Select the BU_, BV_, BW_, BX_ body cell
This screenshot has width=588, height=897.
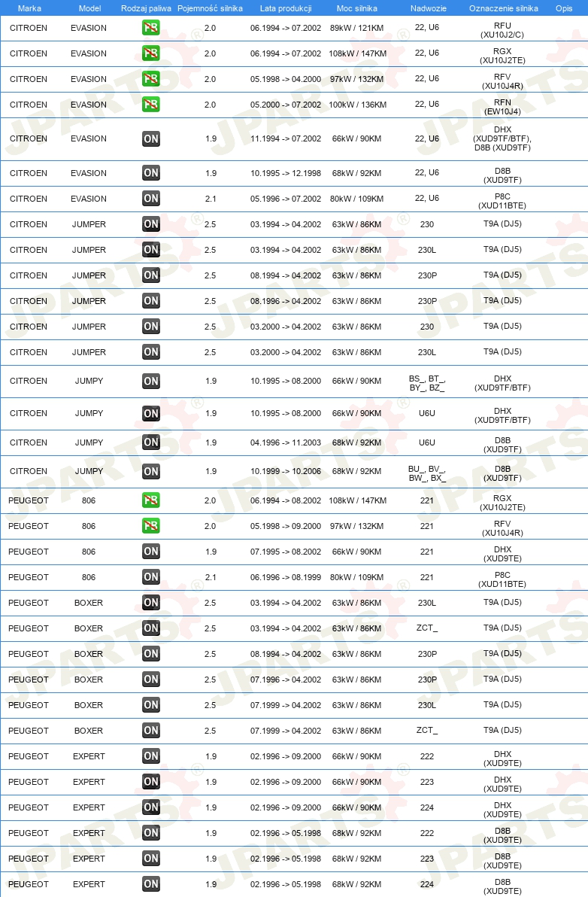click(427, 473)
